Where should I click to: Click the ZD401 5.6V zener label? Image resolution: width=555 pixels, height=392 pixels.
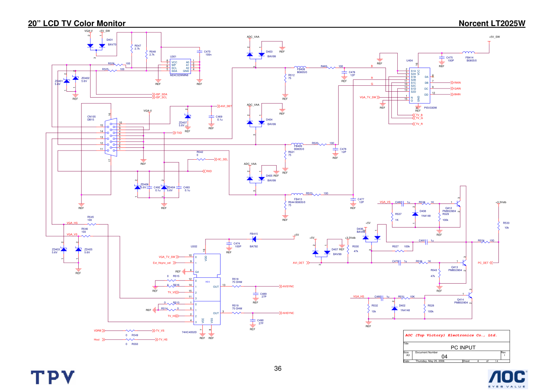[x=59, y=83]
